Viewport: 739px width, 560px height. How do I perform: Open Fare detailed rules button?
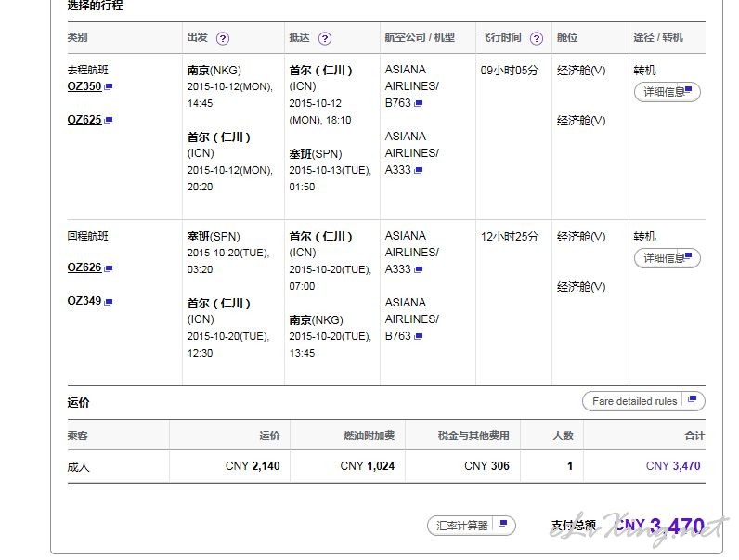tap(643, 401)
